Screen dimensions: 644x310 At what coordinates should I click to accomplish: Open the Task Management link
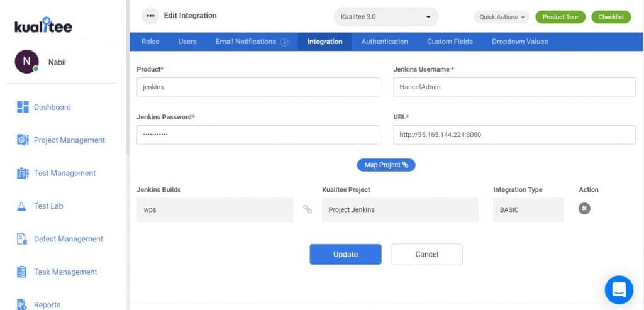point(65,272)
